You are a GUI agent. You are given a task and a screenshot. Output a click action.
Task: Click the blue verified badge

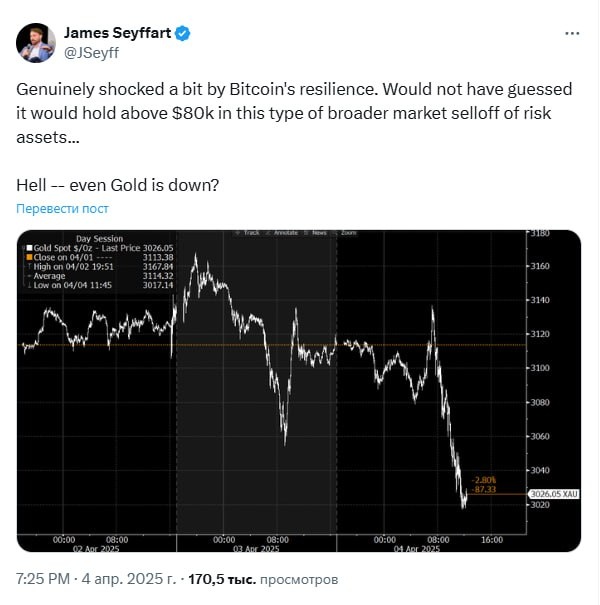(182, 34)
